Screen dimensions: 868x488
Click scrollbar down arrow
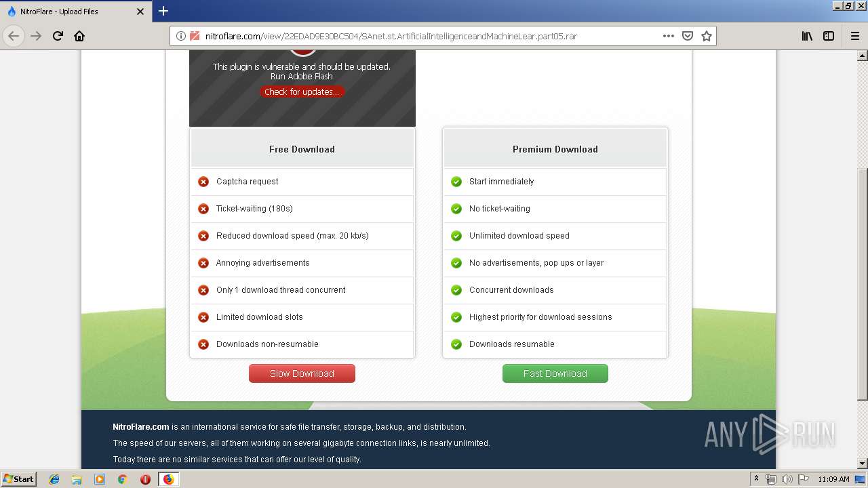click(x=862, y=464)
